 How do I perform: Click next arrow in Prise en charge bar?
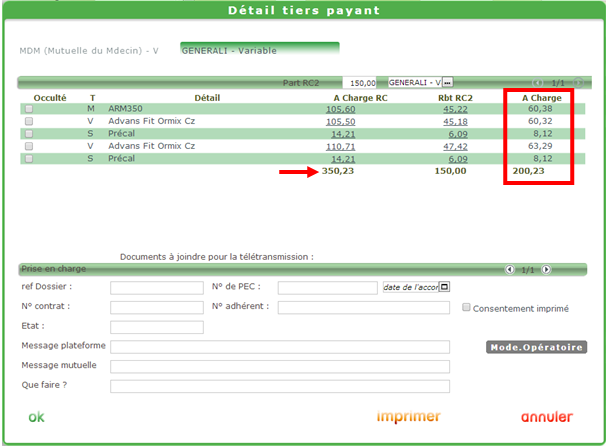(546, 269)
